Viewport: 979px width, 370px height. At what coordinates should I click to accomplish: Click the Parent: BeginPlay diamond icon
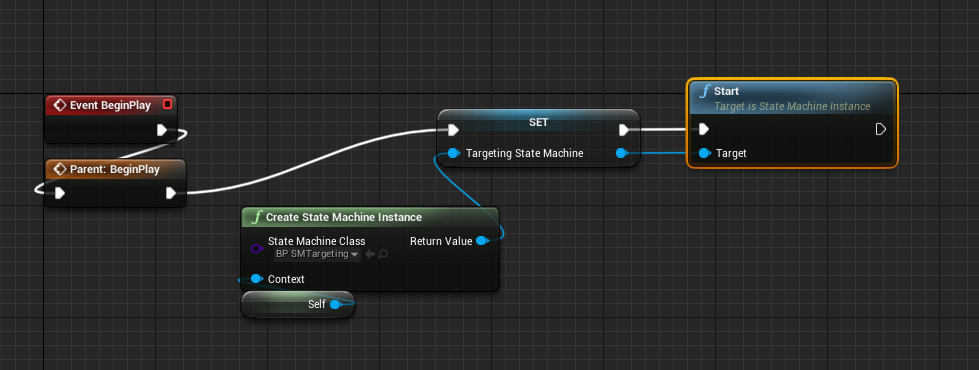point(60,169)
